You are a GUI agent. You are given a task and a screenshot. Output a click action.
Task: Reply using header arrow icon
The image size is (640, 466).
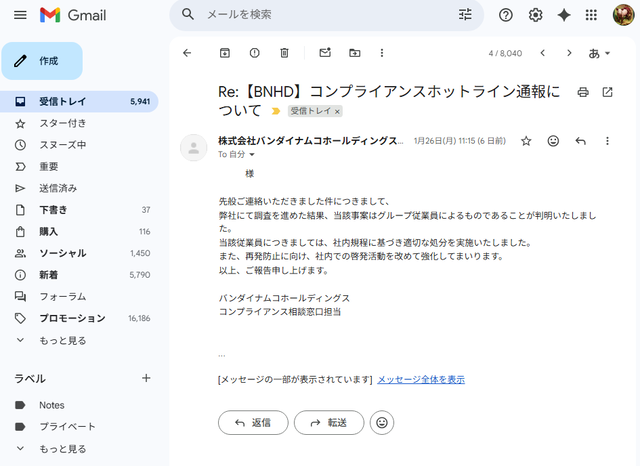(x=580, y=141)
